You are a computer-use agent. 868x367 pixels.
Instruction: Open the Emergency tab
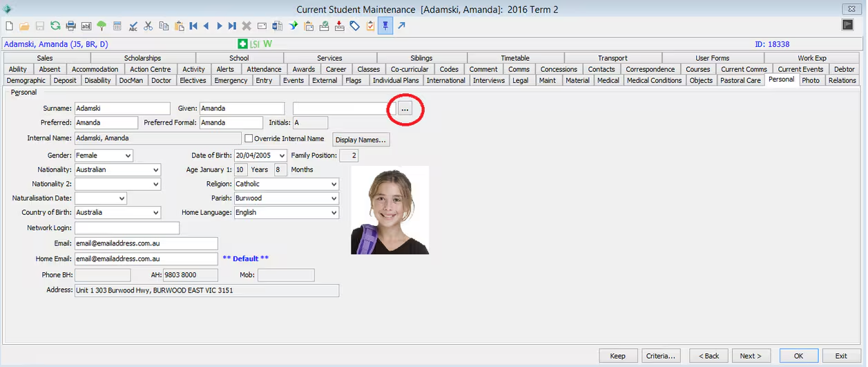coord(231,80)
